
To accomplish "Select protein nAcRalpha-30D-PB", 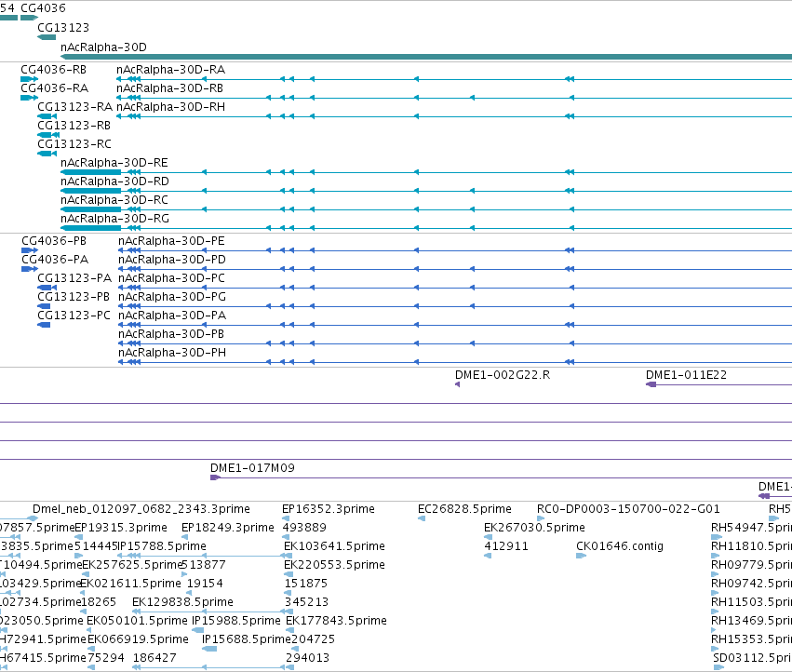I will pyautogui.click(x=170, y=334).
